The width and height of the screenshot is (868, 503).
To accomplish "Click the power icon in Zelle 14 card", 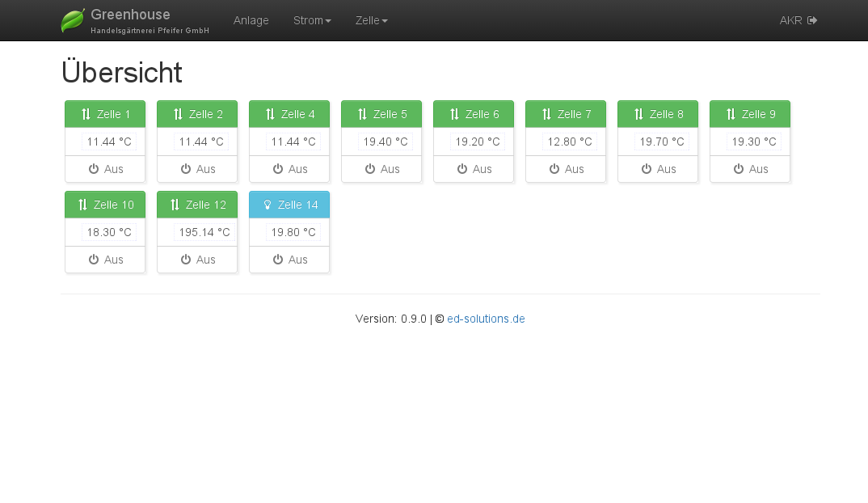I will (x=278, y=260).
